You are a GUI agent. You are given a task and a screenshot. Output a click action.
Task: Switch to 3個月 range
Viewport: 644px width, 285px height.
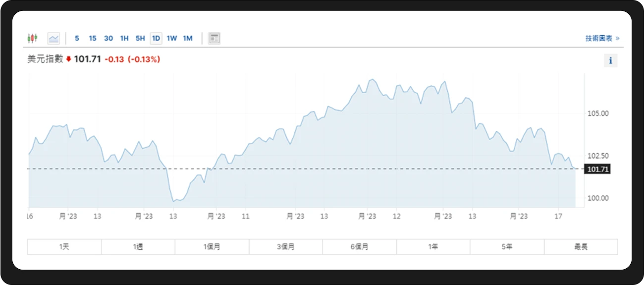pyautogui.click(x=286, y=246)
